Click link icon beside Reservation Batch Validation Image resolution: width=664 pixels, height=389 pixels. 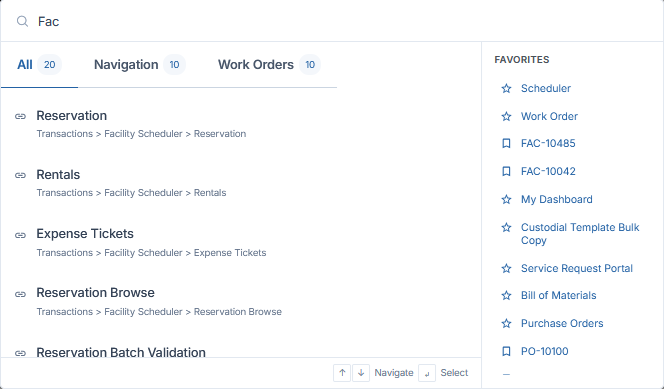(x=20, y=353)
